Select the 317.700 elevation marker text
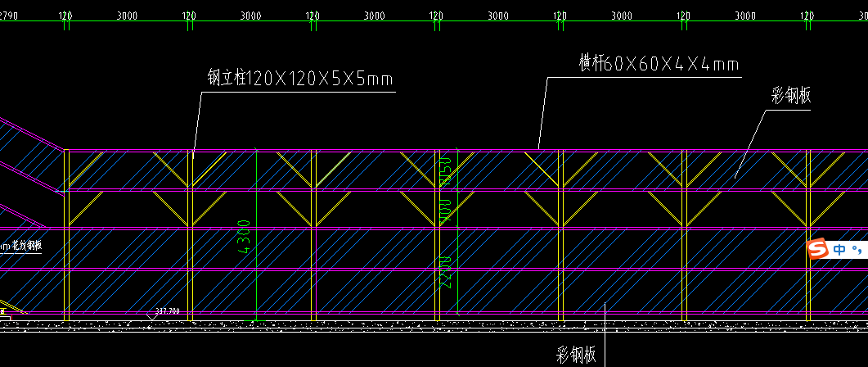This screenshot has width=868, height=367. click(x=168, y=311)
